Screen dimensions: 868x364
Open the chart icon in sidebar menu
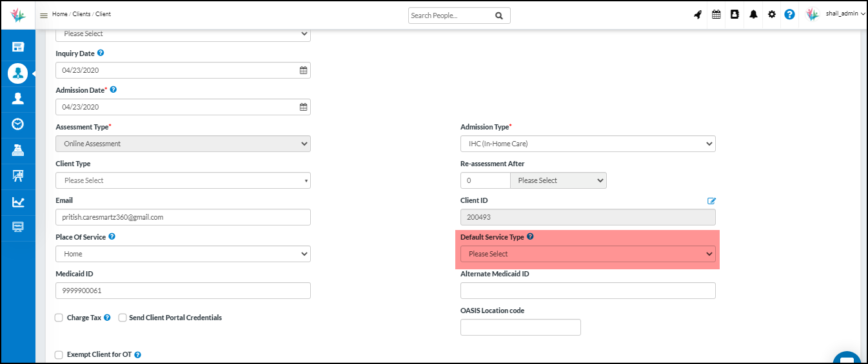click(x=17, y=202)
